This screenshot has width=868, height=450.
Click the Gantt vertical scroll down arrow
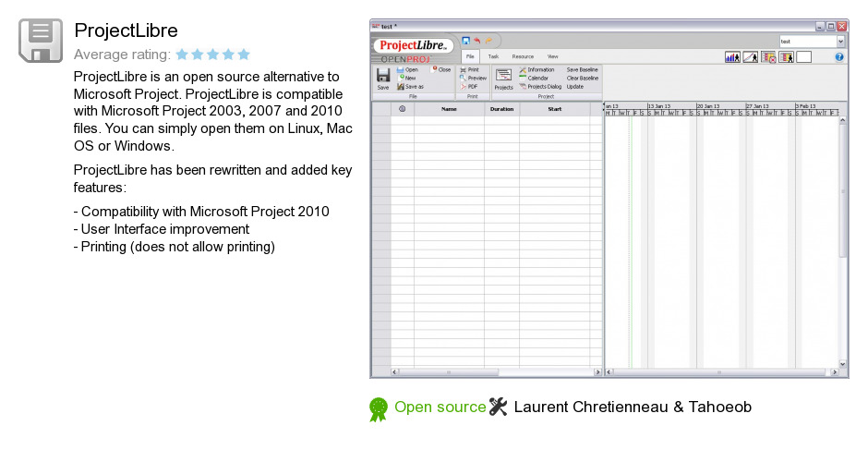842,364
